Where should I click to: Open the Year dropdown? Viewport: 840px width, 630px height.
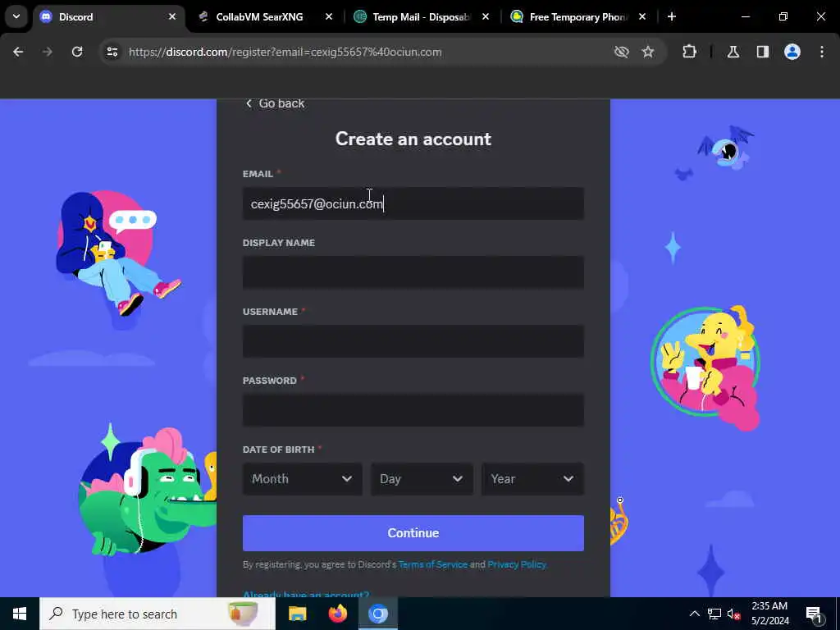point(532,479)
